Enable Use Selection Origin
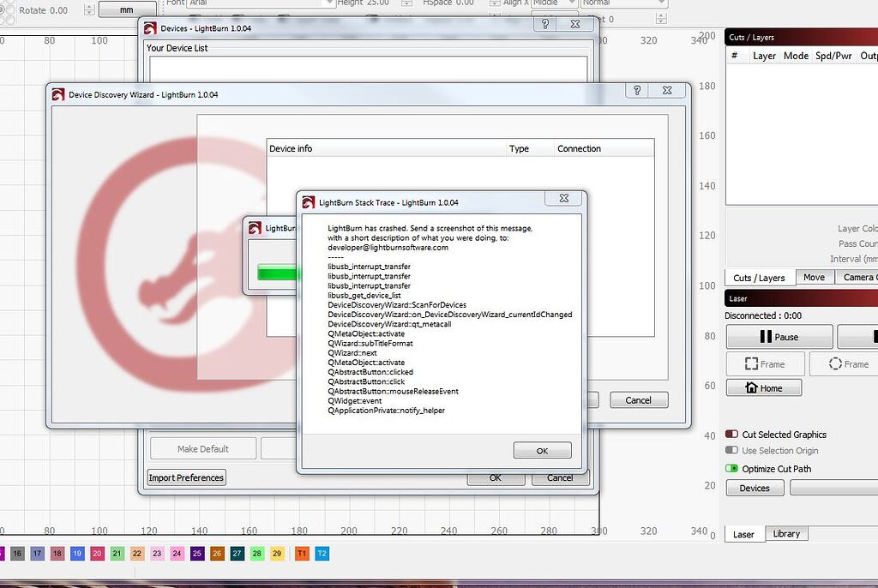Screen dimensions: 878x588 pos(731,451)
